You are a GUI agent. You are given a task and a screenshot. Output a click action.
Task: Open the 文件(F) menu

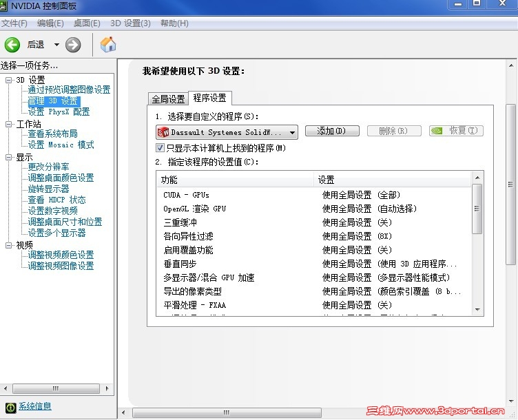[14, 23]
